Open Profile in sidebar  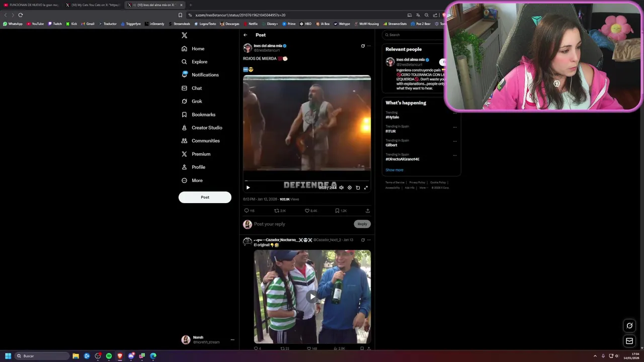pos(193,167)
